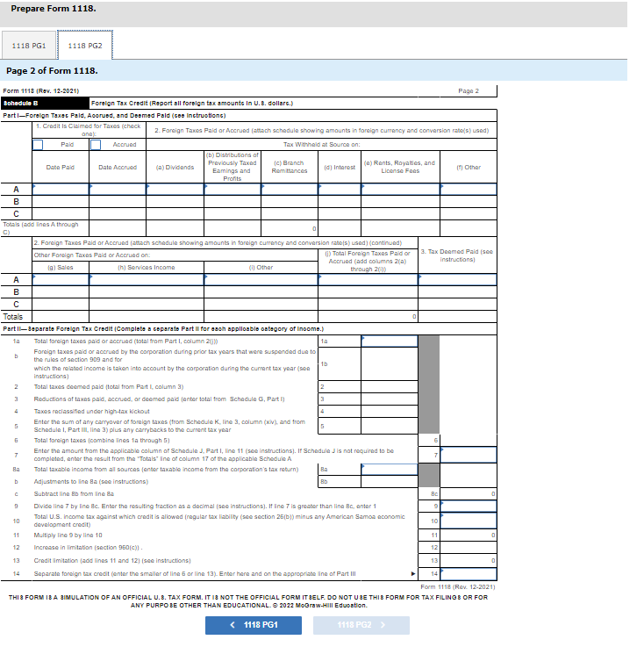Check the Accrued checkbox

click(x=96, y=145)
